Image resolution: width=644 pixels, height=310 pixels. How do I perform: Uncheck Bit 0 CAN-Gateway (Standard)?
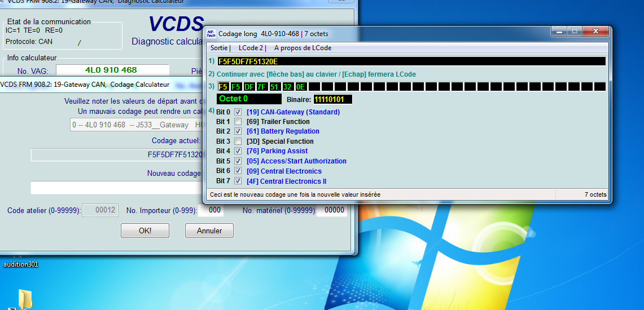click(x=238, y=112)
